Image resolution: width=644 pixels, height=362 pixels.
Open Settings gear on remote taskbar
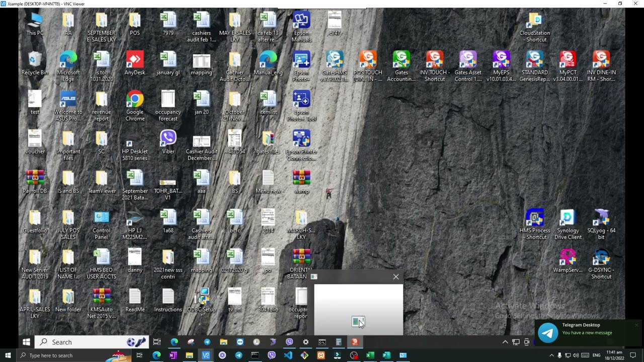click(x=305, y=342)
